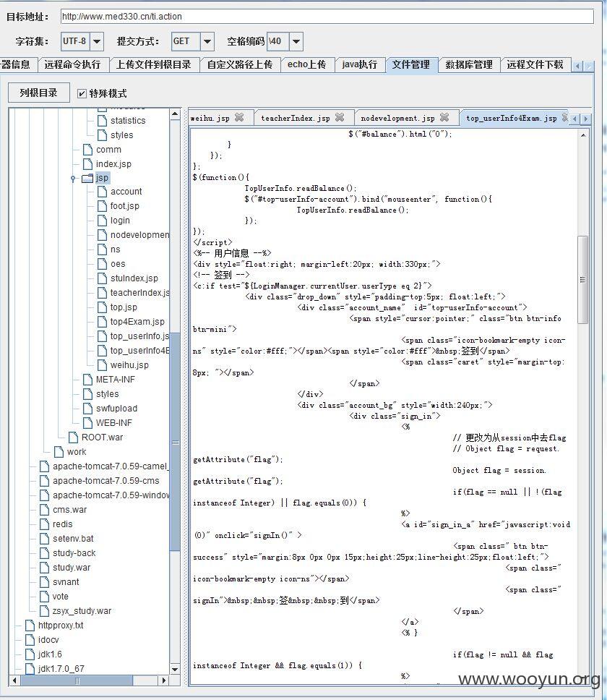607x700 pixels.
Task: Click the META-INF file icon
Action: point(88,380)
